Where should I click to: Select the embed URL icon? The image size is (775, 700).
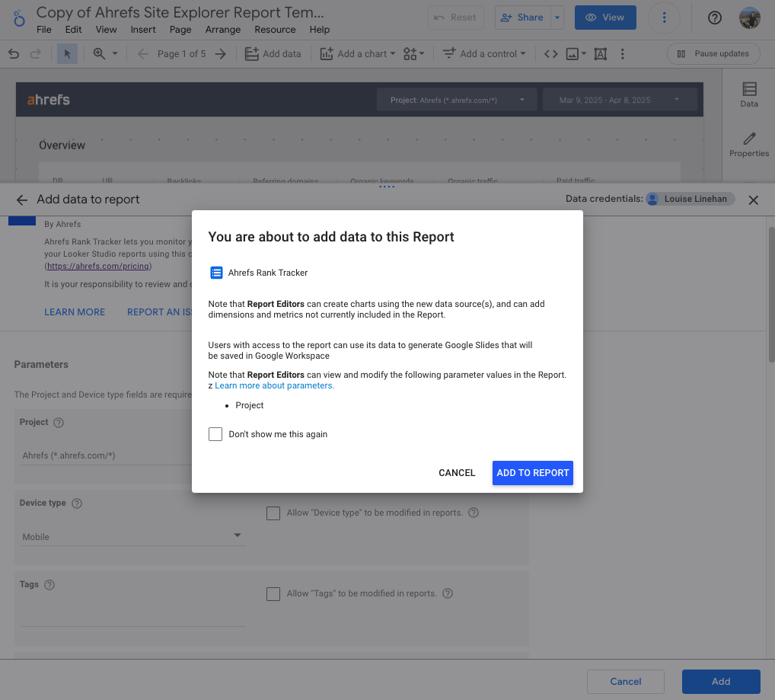tap(550, 53)
